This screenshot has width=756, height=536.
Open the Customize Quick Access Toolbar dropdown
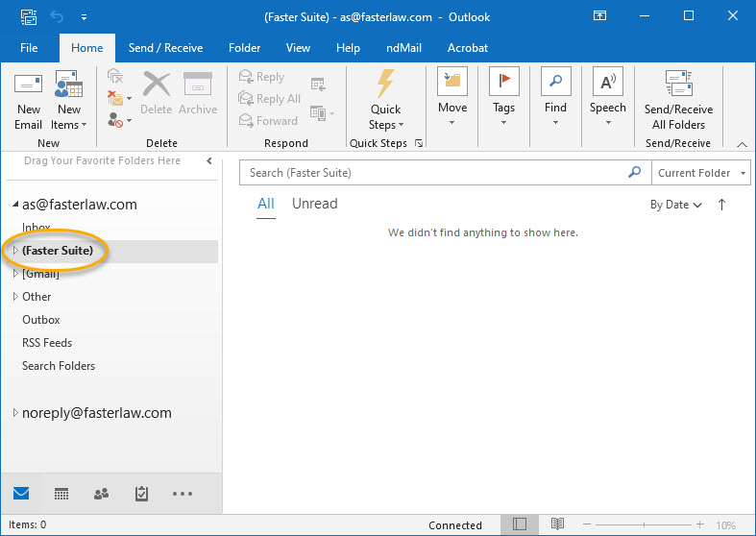pos(84,17)
